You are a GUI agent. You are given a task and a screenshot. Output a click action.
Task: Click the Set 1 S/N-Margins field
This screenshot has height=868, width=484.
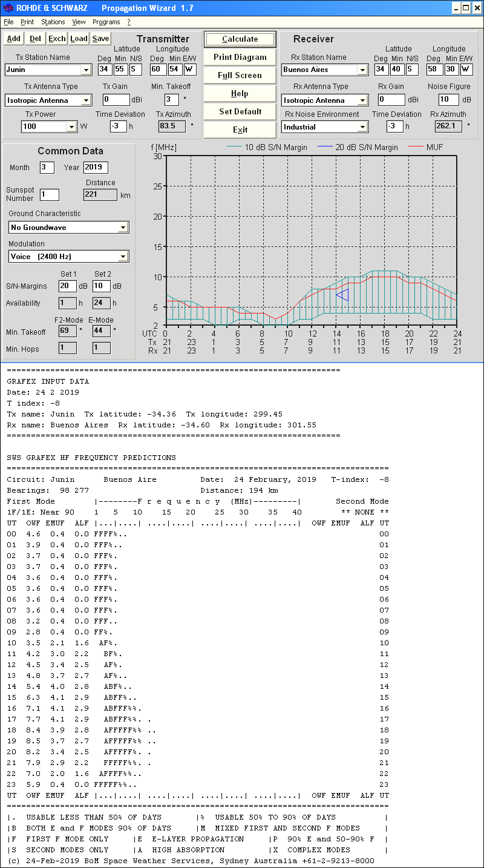pyautogui.click(x=67, y=286)
